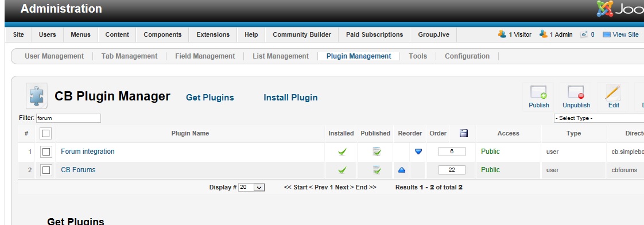This screenshot has width=644, height=225.
Task: Click the cbforums directory cell
Action: tap(624, 169)
